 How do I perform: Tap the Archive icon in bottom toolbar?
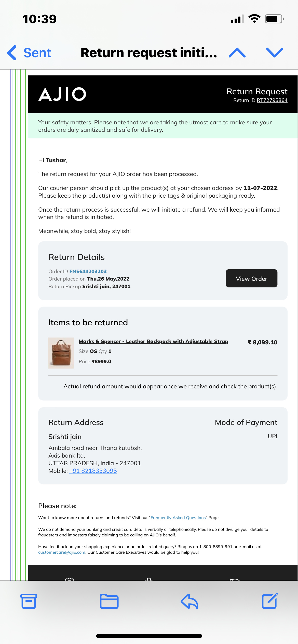(x=29, y=601)
